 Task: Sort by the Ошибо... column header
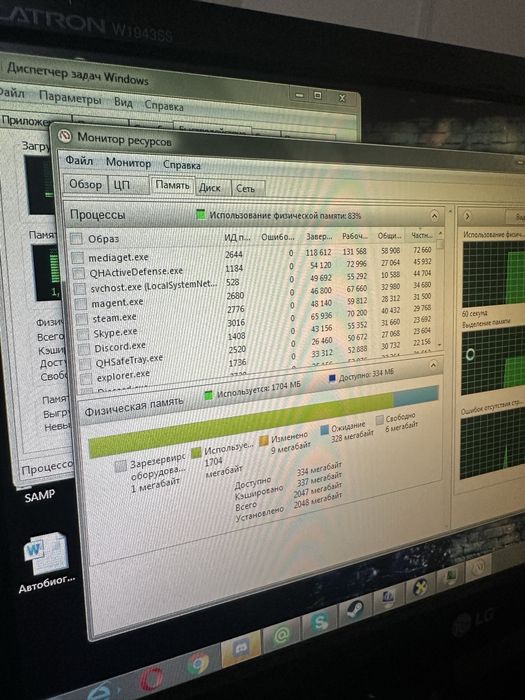(278, 237)
